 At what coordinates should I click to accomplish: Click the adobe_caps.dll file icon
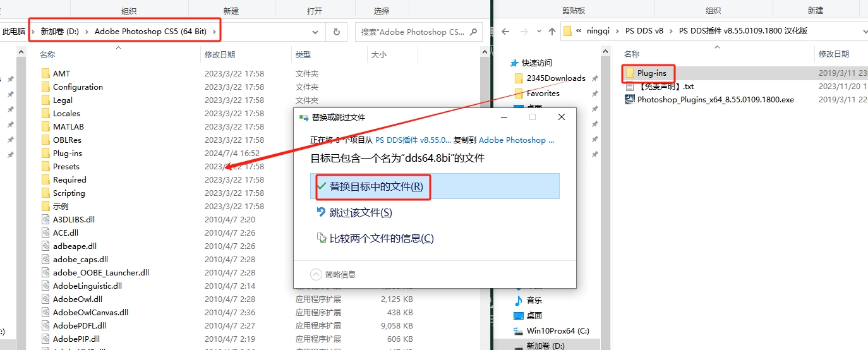pos(45,260)
